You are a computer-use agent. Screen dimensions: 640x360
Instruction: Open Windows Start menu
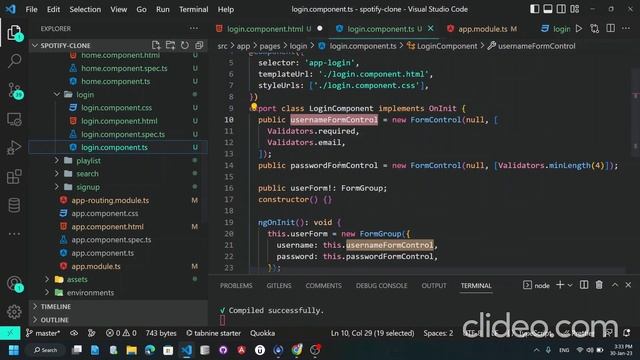pyautogui.click(x=13, y=350)
